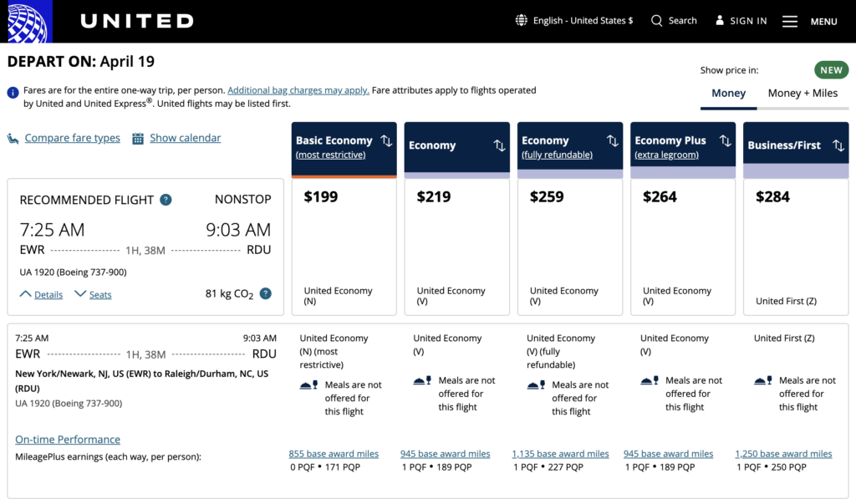The image size is (856, 504).
Task: Click the Show calendar grid icon
Action: 136,137
